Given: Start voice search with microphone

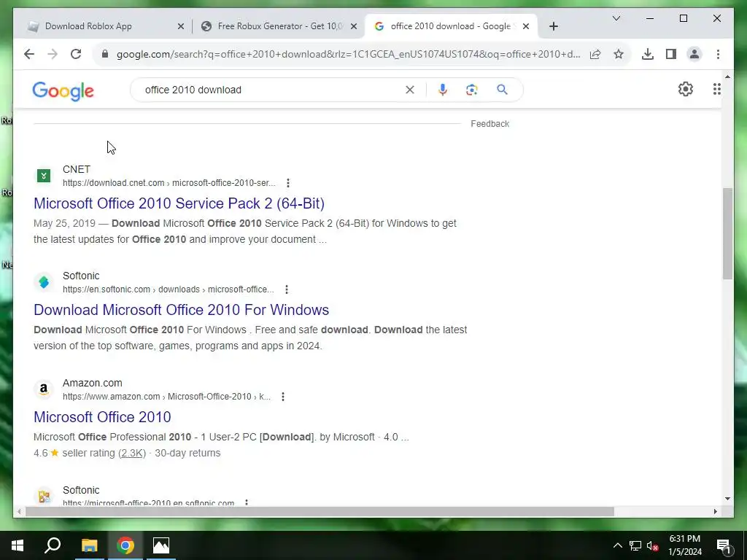Looking at the screenshot, I should tap(443, 90).
